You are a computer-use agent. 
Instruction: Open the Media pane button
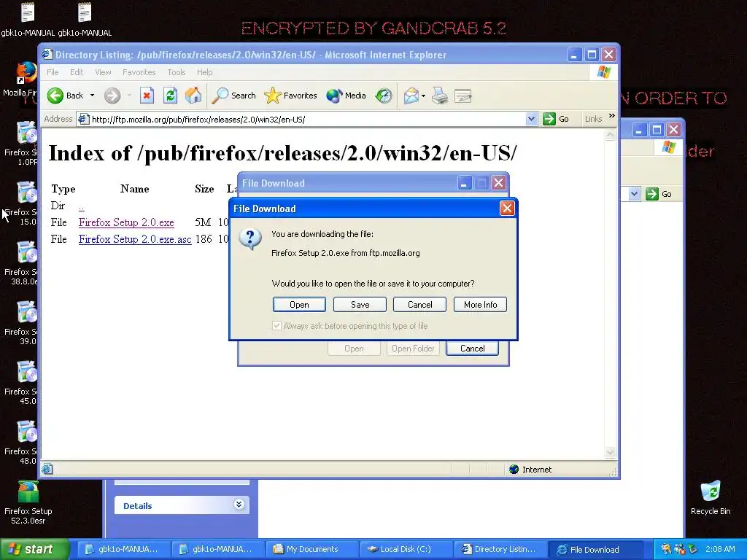pos(347,96)
